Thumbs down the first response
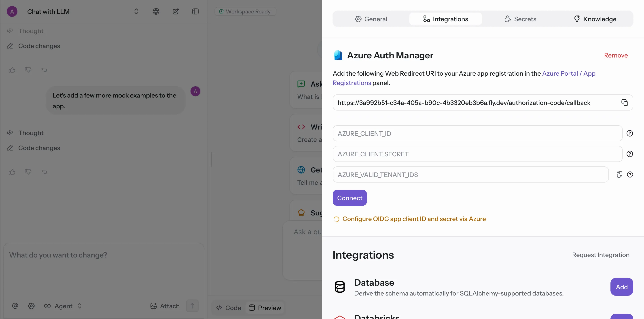644x319 pixels. click(x=28, y=70)
